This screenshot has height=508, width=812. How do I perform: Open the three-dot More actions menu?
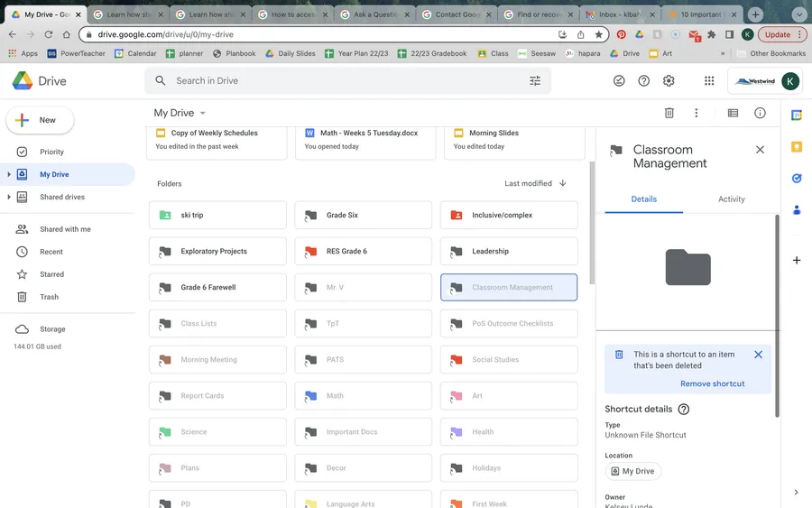696,113
